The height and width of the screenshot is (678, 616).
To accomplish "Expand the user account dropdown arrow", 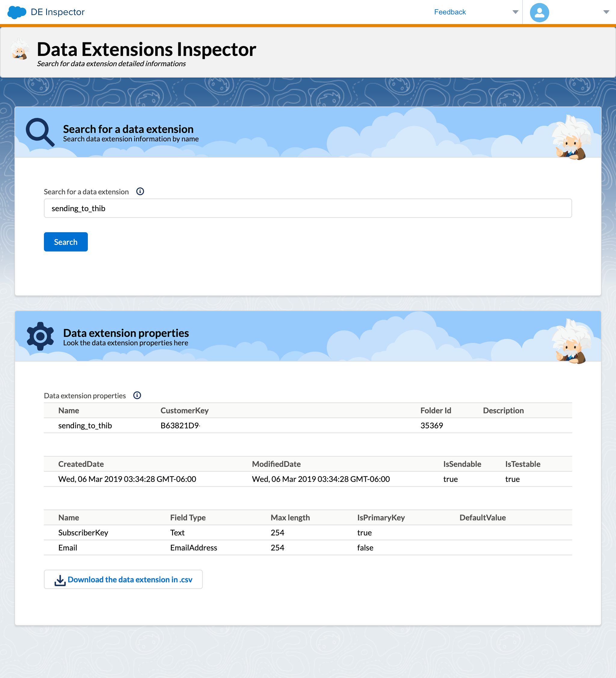I will 606,12.
